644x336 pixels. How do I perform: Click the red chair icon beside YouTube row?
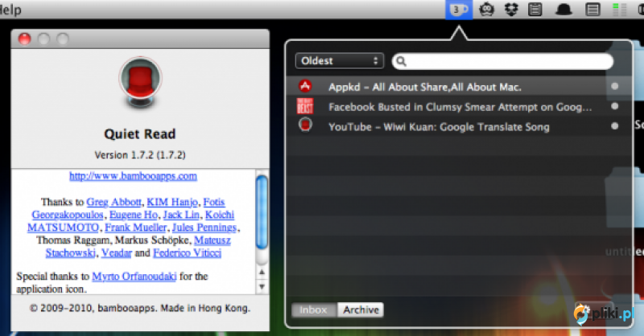305,125
